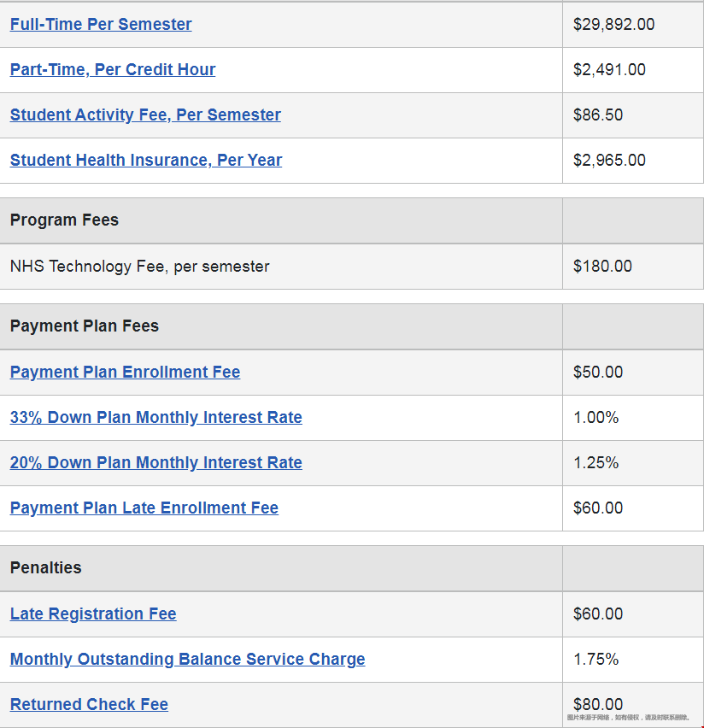Open Part-Time, Per Credit Hour link
Image resolution: width=704 pixels, height=728 pixels.
[113, 70]
